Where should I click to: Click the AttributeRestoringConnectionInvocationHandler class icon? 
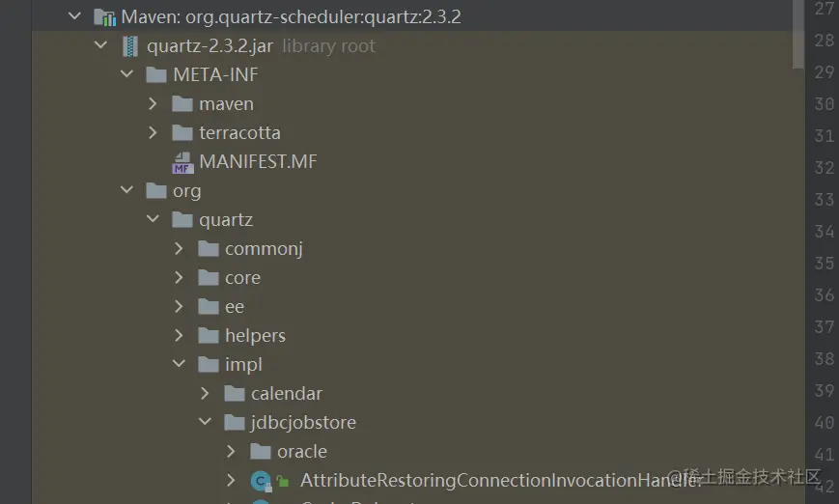(260, 481)
